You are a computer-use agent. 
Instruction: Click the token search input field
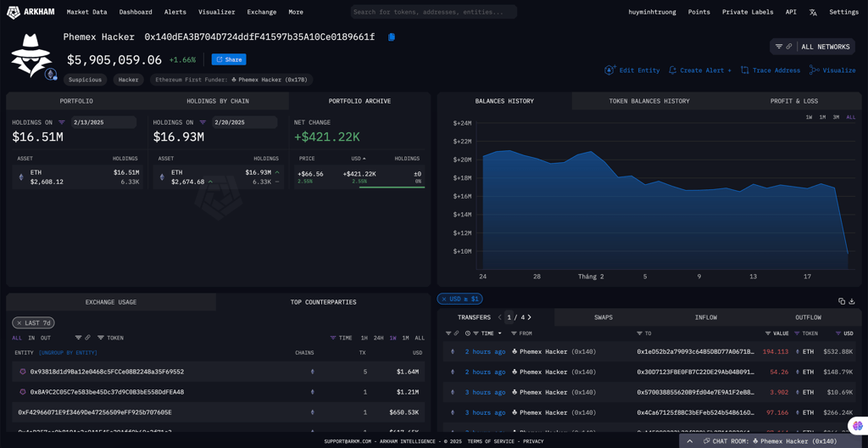(433, 12)
